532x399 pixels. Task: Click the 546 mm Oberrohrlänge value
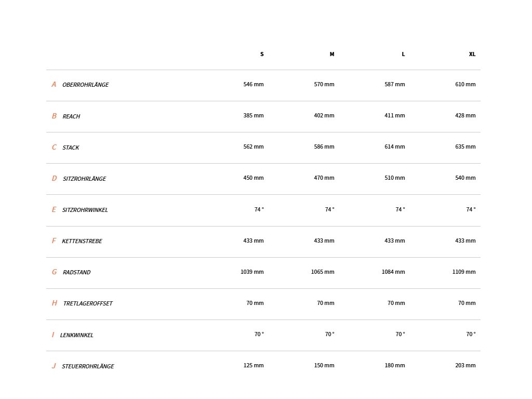click(x=254, y=84)
